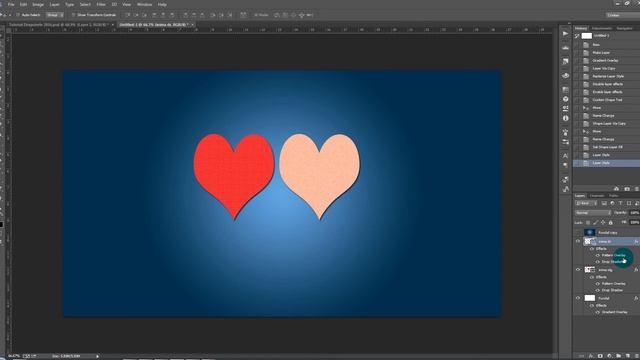Select the Set Shape Layer Fill state
This screenshot has width=640, height=360.
607,147
